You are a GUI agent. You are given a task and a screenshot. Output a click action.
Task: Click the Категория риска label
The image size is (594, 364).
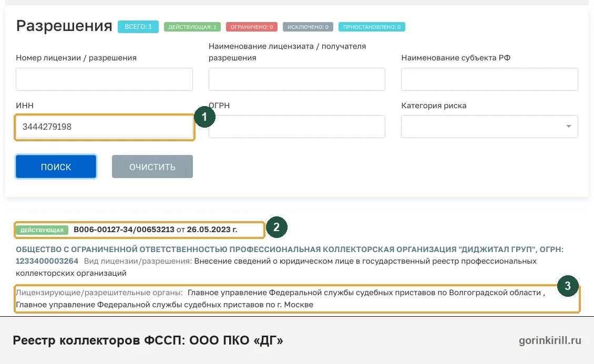pyautogui.click(x=434, y=106)
